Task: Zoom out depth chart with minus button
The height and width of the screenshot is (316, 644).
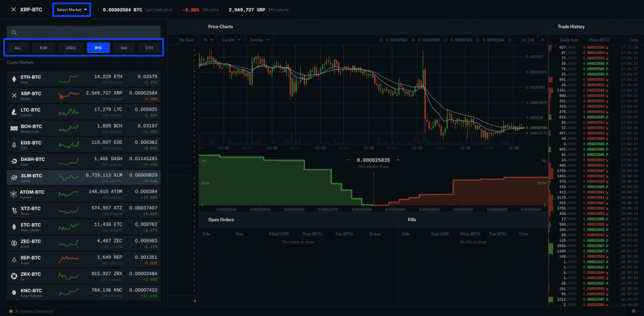Action: (x=348, y=160)
